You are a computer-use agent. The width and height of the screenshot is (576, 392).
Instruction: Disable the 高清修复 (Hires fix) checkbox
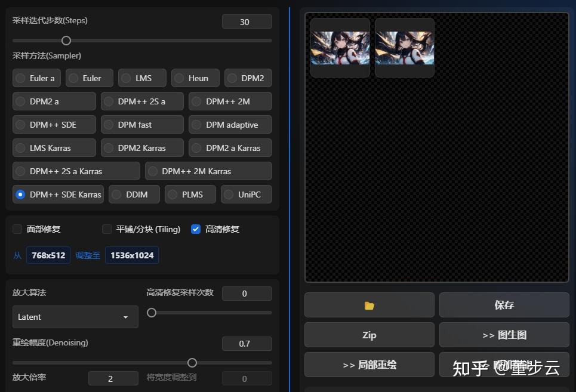[x=196, y=229]
